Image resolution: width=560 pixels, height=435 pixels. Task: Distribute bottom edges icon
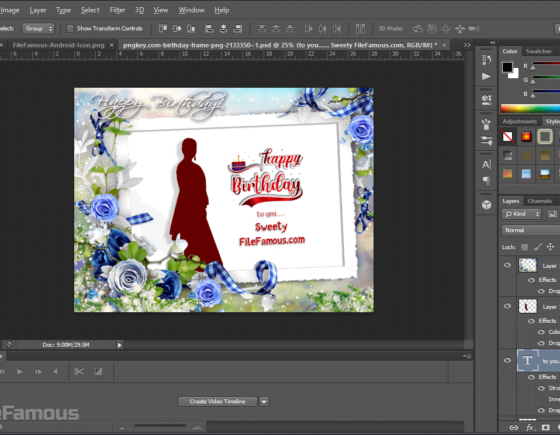click(290, 29)
